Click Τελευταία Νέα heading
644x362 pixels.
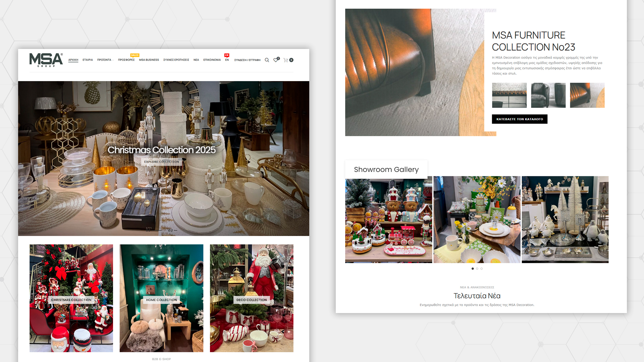pyautogui.click(x=477, y=296)
